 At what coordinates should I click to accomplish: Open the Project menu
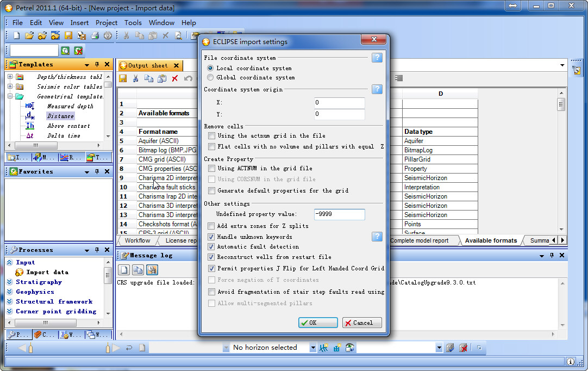[x=107, y=22]
